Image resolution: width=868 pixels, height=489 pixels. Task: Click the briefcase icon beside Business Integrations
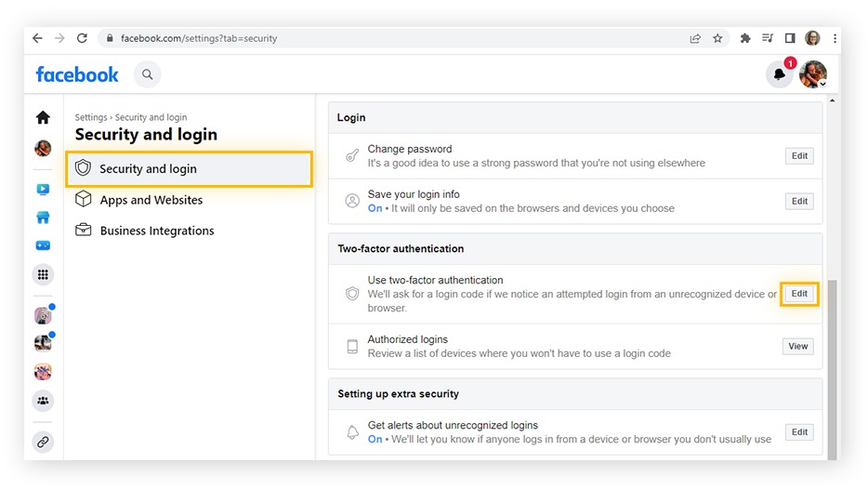coord(83,230)
